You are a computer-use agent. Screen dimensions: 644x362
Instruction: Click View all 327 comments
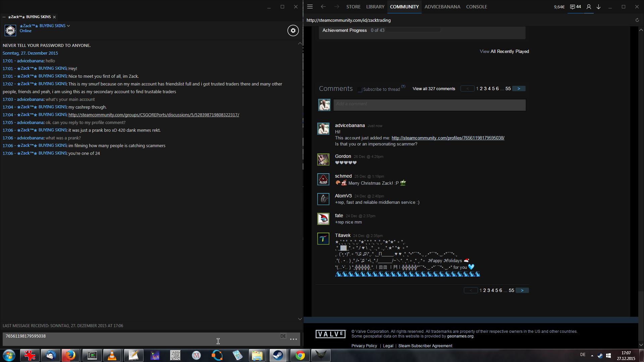[434, 89]
